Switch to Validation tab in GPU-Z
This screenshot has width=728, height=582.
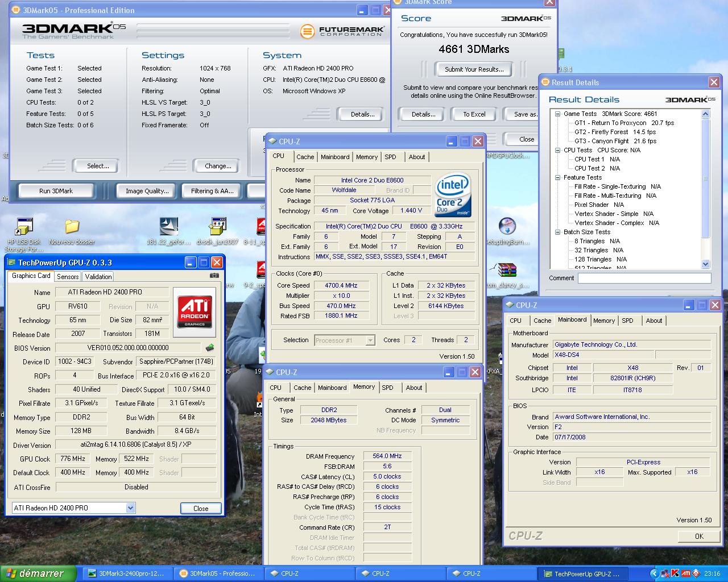(x=98, y=277)
